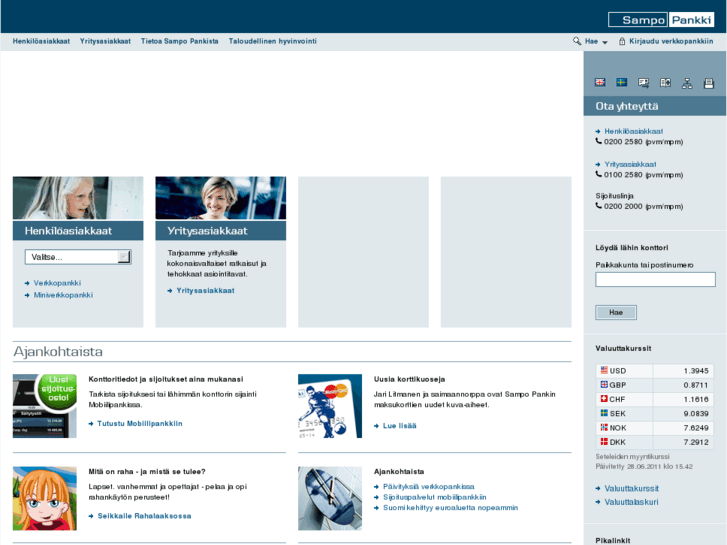Click the SEK flag icon
727x545 pixels.
[x=604, y=413]
